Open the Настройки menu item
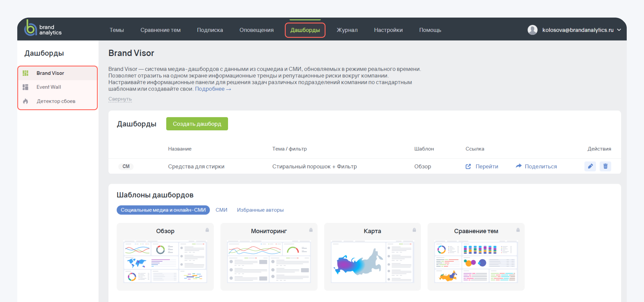The width and height of the screenshot is (644, 302). 388,30
